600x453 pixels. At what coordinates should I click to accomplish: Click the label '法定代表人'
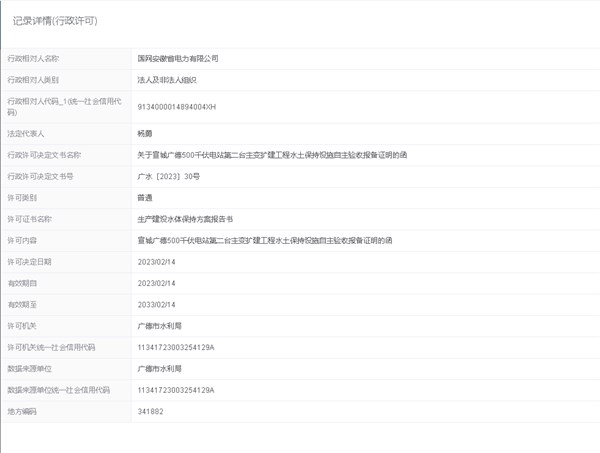click(x=26, y=134)
